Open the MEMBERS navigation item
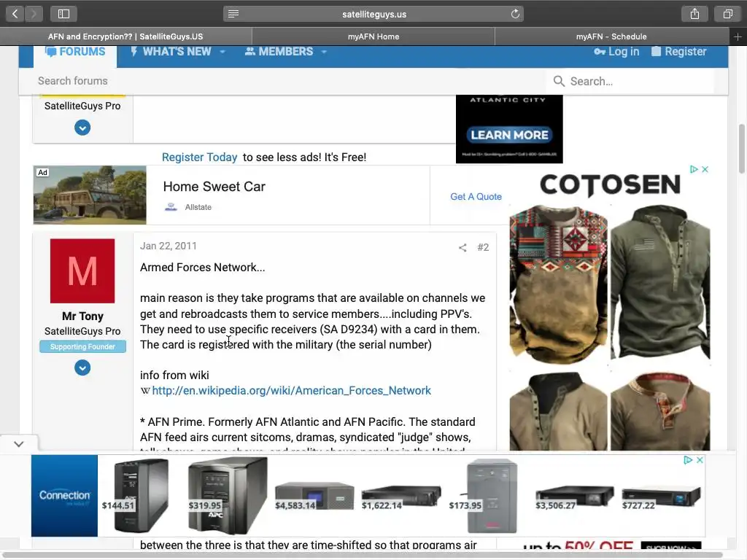The height and width of the screenshot is (560, 747). [x=279, y=52]
